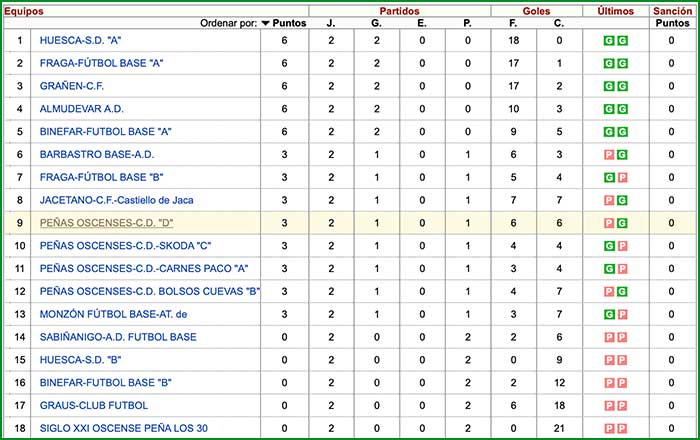Viewport: 700px width, 440px height.
Task: Open the SIGLO XXI OSCENSE PEÑA LOS 30 link
Action: click(x=124, y=429)
